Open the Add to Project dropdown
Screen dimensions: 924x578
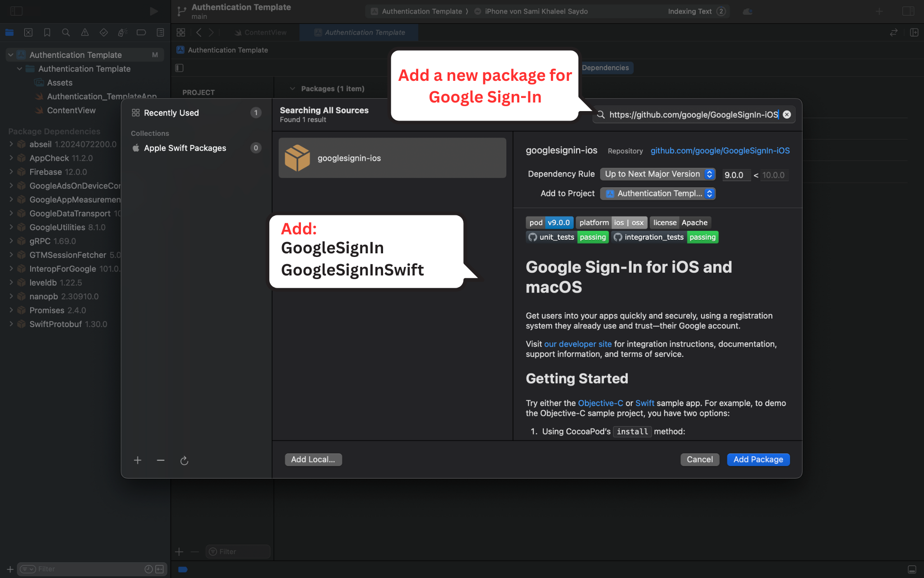tap(657, 194)
